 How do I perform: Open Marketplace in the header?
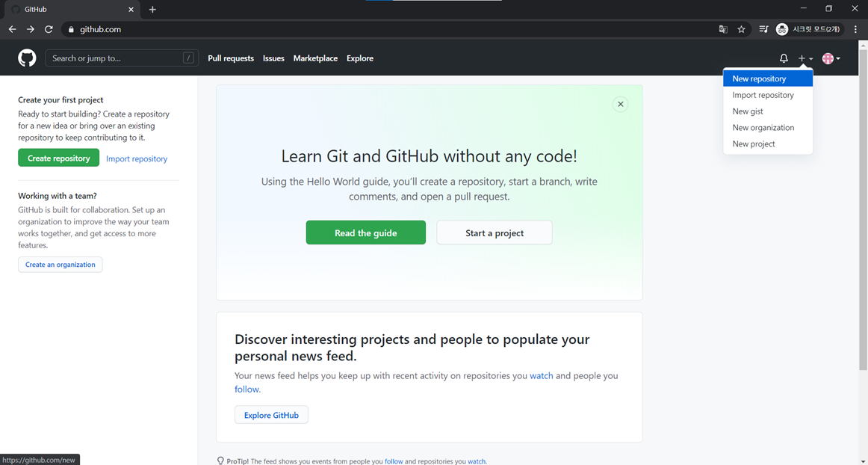(x=315, y=58)
